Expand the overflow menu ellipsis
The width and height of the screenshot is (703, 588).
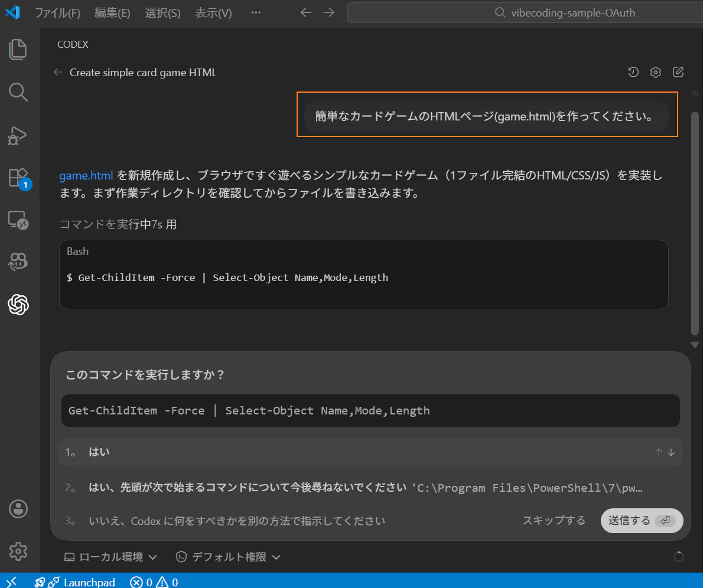pos(256,12)
